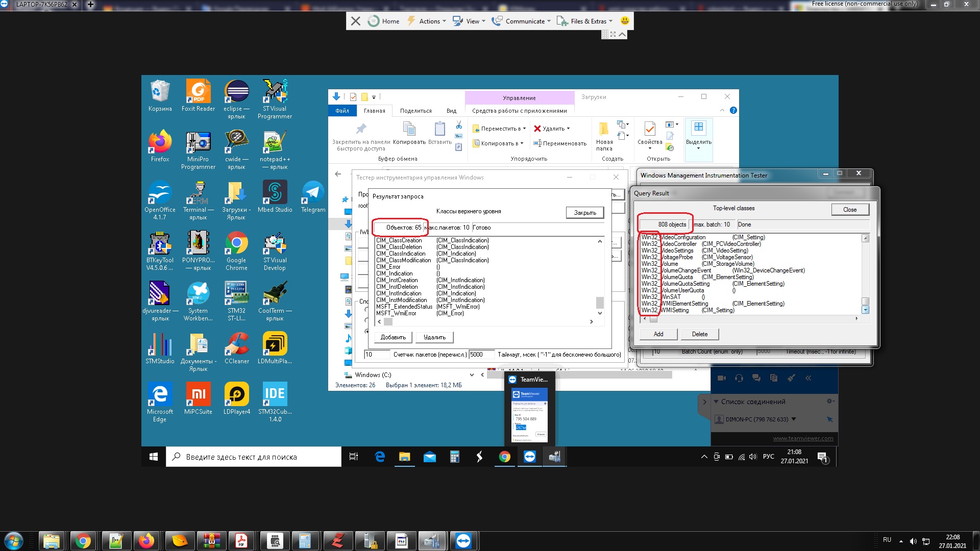980x551 pixels.
Task: Open the Actions menu in the TeamViewer toolbar
Action: [427, 21]
